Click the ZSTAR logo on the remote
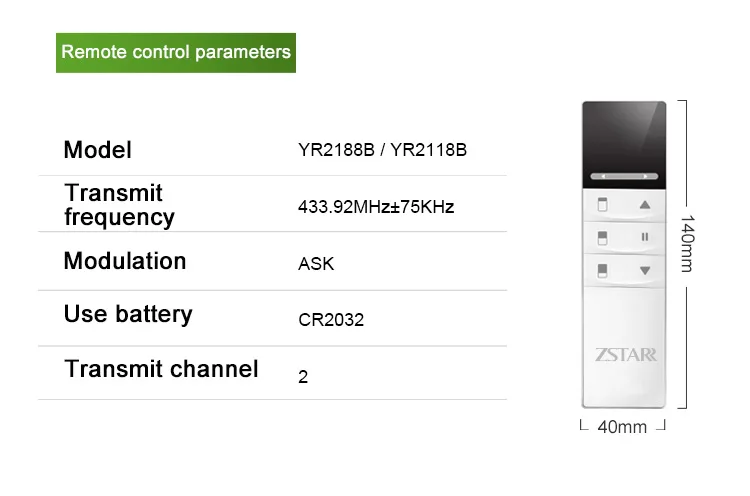Screen dimensions: 750x496 pyautogui.click(x=626, y=354)
